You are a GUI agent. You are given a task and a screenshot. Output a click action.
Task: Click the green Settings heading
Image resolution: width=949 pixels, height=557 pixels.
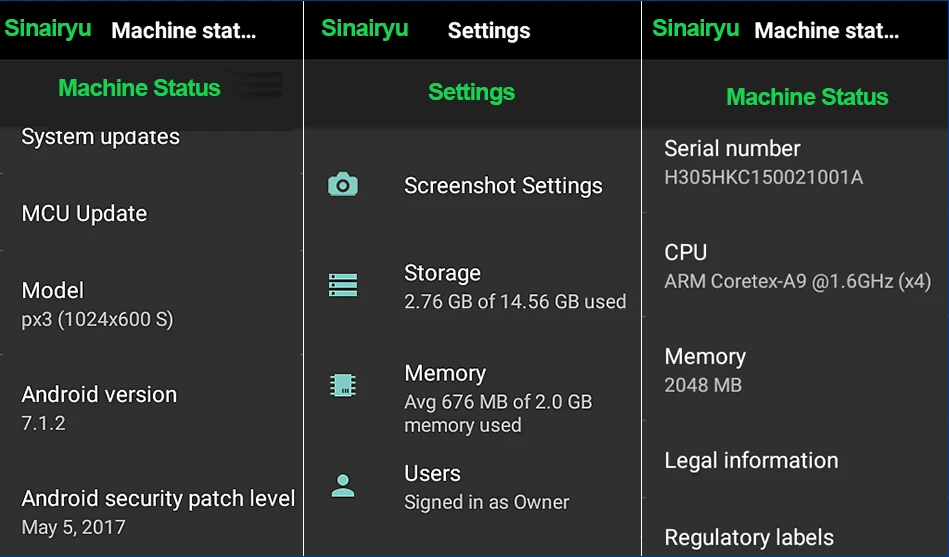pos(471,92)
